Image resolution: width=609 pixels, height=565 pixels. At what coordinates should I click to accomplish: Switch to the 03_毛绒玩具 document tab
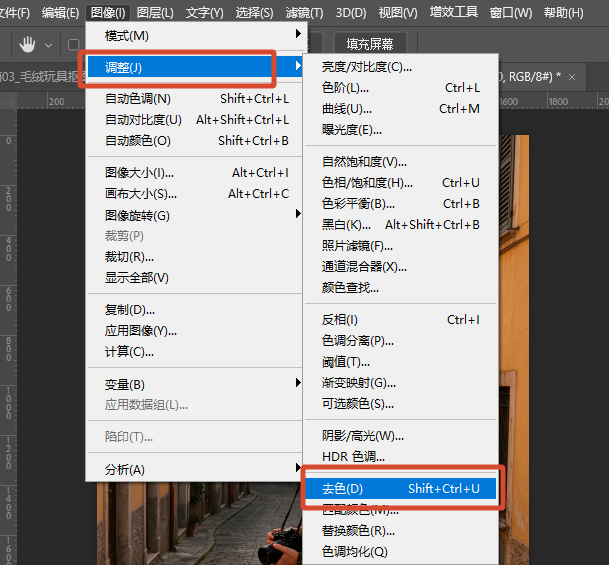(x=43, y=76)
